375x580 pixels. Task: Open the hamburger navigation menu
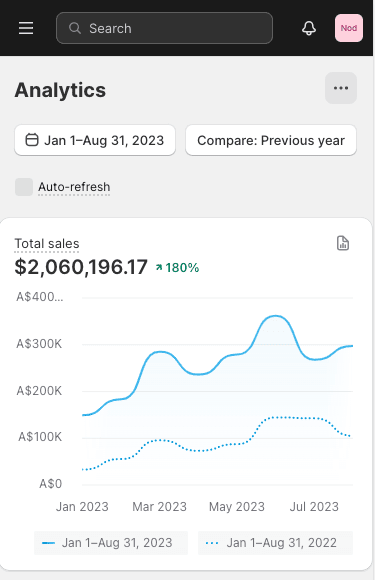(26, 28)
